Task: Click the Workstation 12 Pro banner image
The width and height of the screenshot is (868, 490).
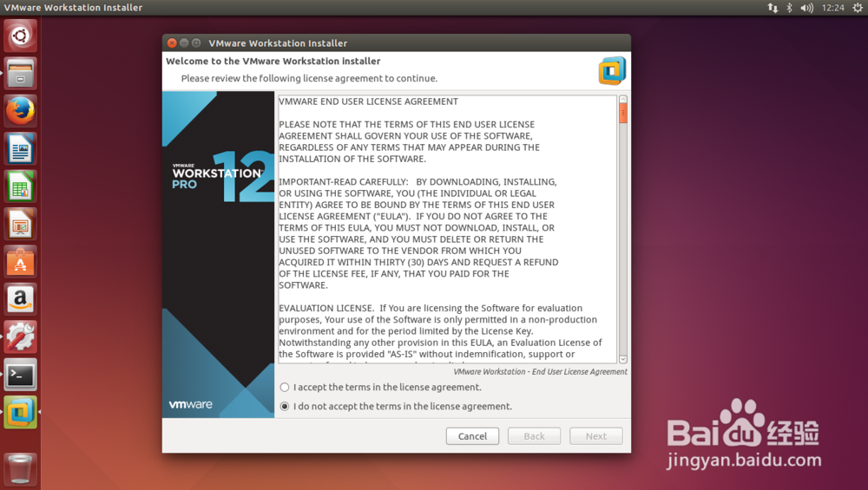Action: pos(218,254)
